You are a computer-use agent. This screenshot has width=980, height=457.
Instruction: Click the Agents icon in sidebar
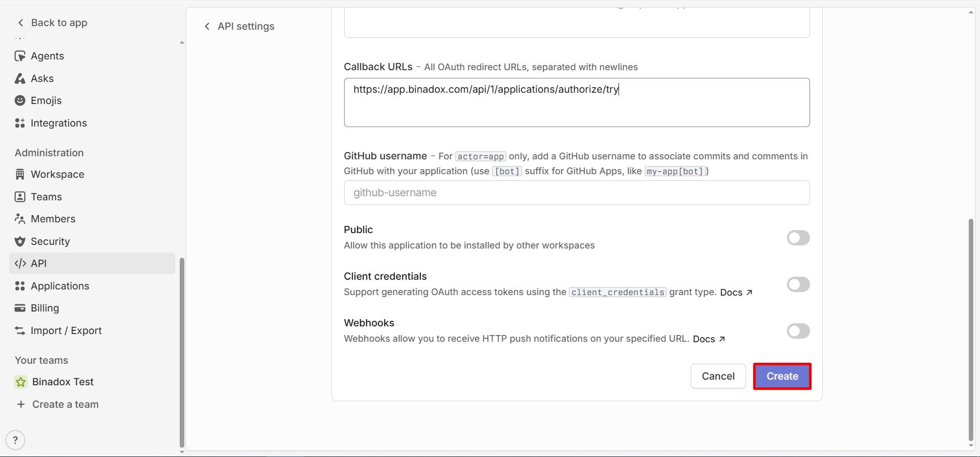pyautogui.click(x=20, y=56)
